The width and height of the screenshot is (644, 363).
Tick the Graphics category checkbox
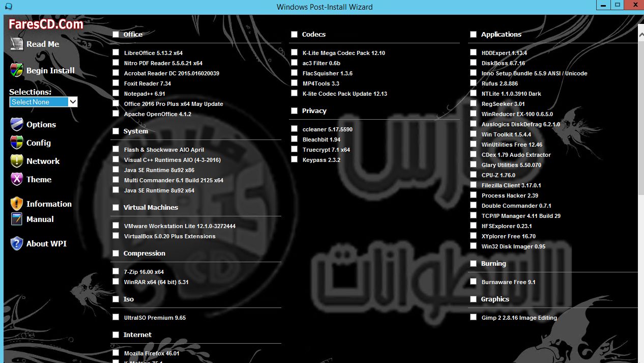[474, 299]
